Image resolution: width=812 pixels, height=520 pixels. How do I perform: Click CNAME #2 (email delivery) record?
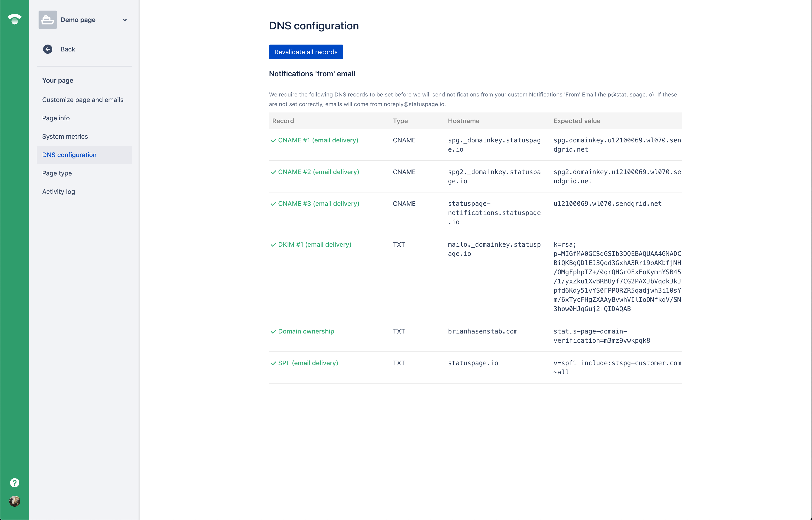318,172
